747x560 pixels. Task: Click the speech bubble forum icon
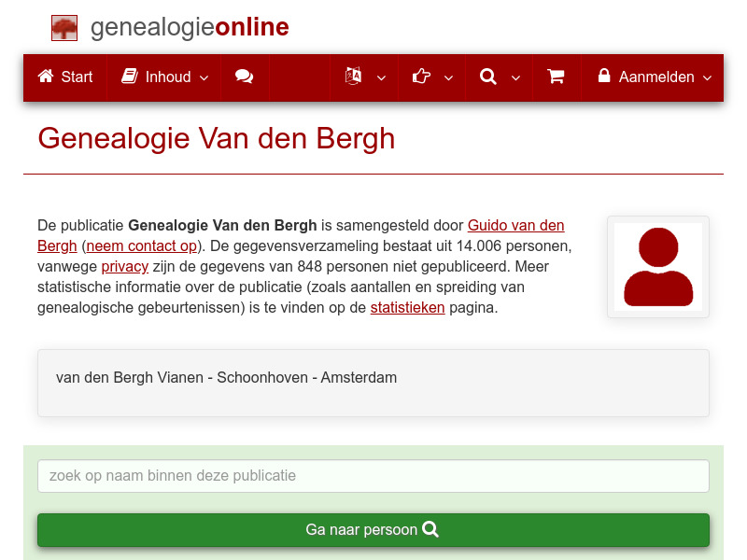click(245, 77)
